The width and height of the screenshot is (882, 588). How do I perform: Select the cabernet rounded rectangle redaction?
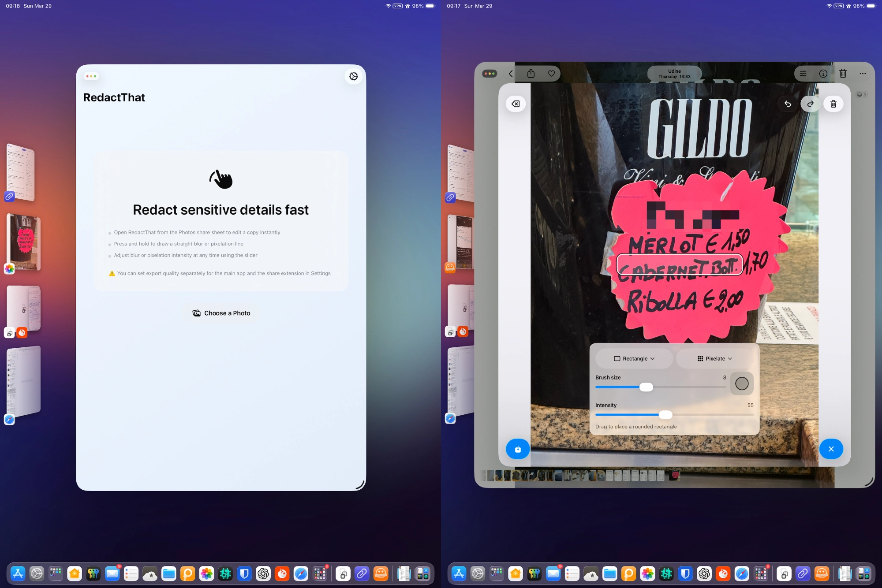coord(679,264)
